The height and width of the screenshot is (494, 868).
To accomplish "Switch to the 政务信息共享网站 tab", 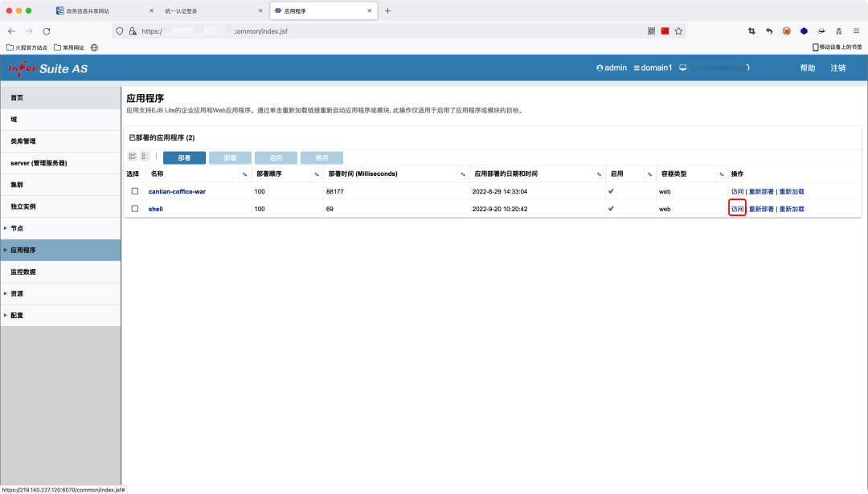I will pyautogui.click(x=105, y=11).
